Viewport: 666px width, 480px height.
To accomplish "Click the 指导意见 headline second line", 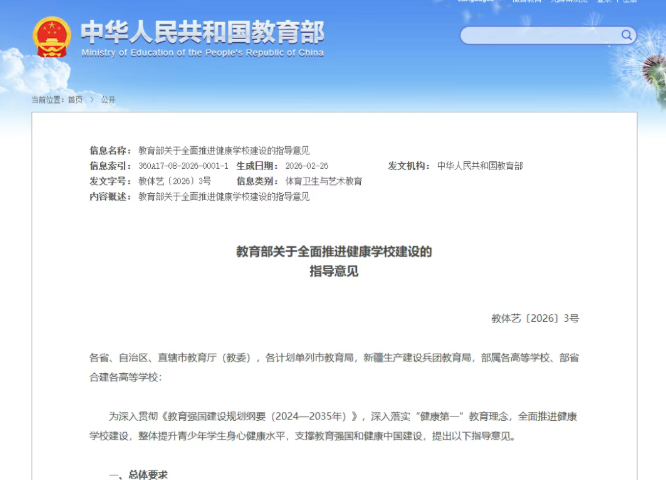I will tap(333, 271).
